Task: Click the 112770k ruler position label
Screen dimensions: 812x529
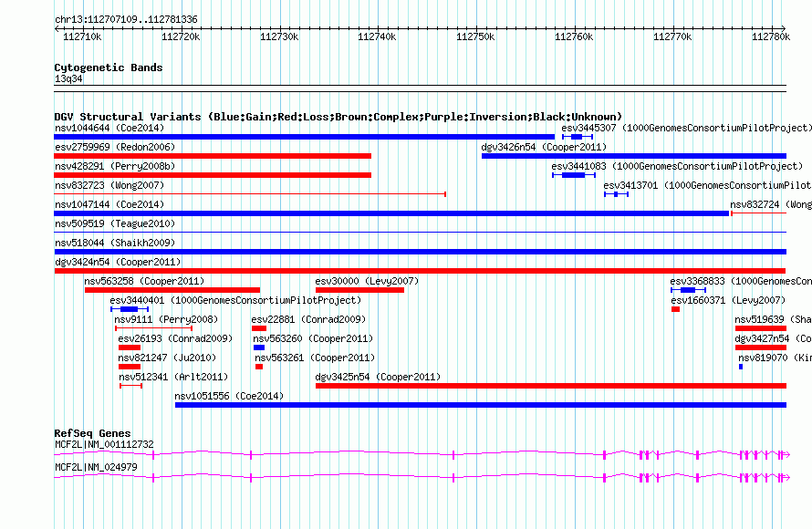Action: tap(672, 36)
